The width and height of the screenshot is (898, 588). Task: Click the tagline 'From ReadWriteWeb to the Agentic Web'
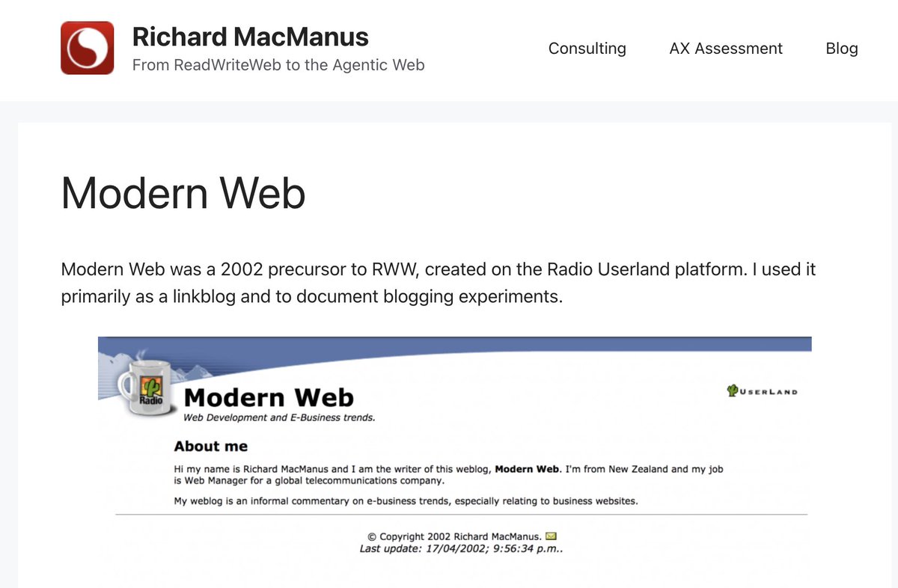coord(278,65)
